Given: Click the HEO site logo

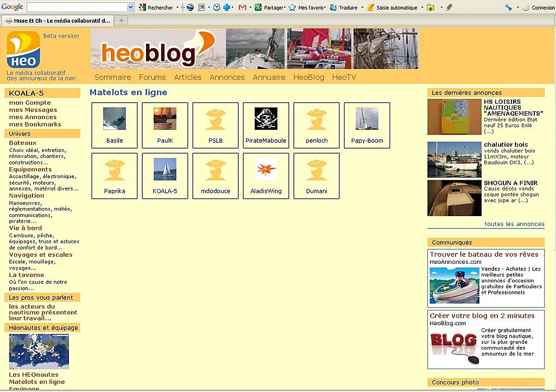Looking at the screenshot, I should pyautogui.click(x=23, y=49).
